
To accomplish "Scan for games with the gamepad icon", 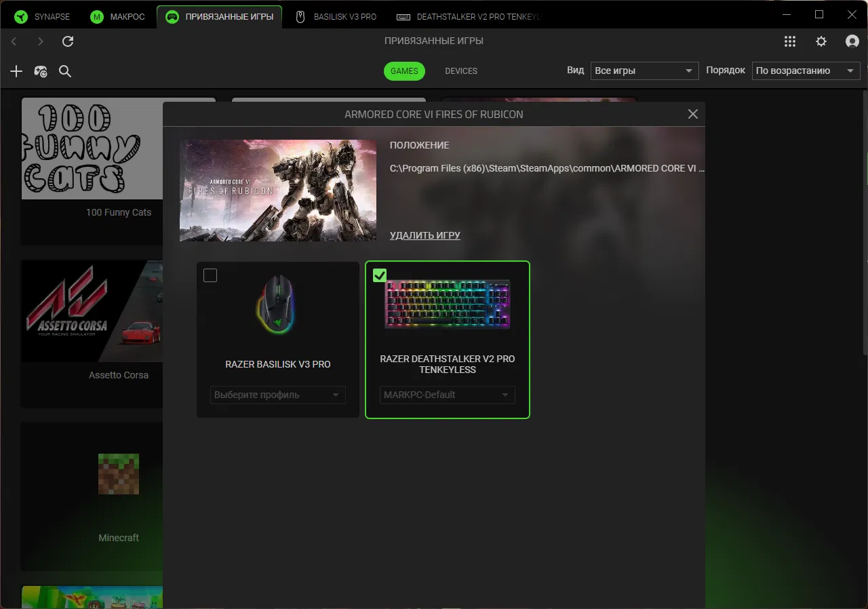I will [x=41, y=71].
